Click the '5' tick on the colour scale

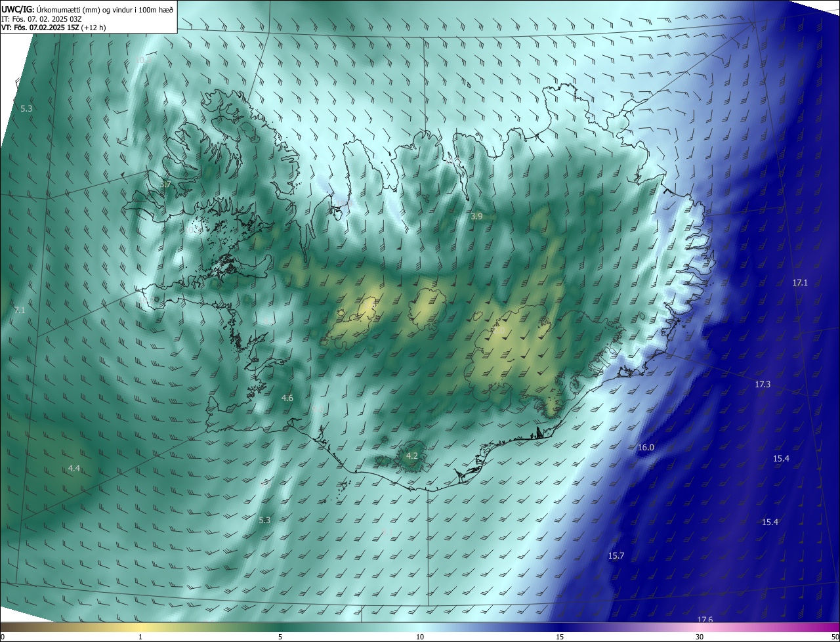point(280,637)
